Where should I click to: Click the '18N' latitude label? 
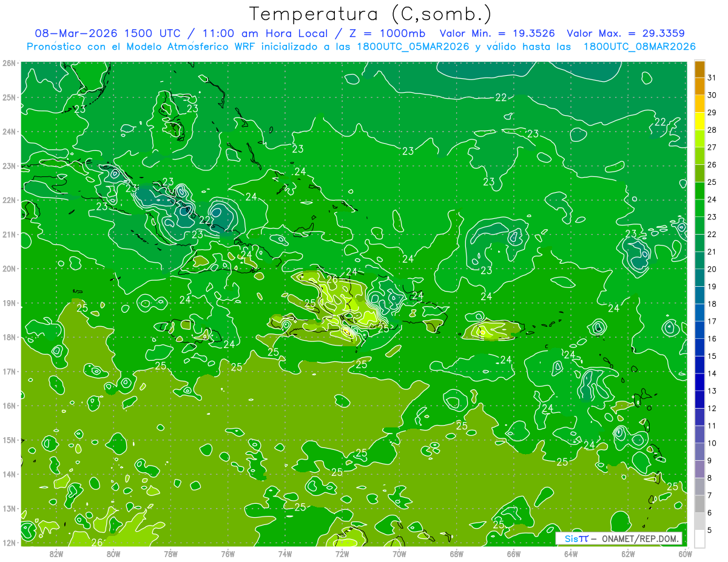click(9, 337)
